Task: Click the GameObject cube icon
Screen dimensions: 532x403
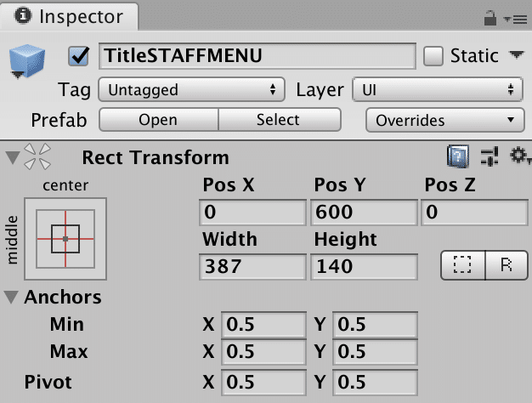Action: tap(26, 62)
